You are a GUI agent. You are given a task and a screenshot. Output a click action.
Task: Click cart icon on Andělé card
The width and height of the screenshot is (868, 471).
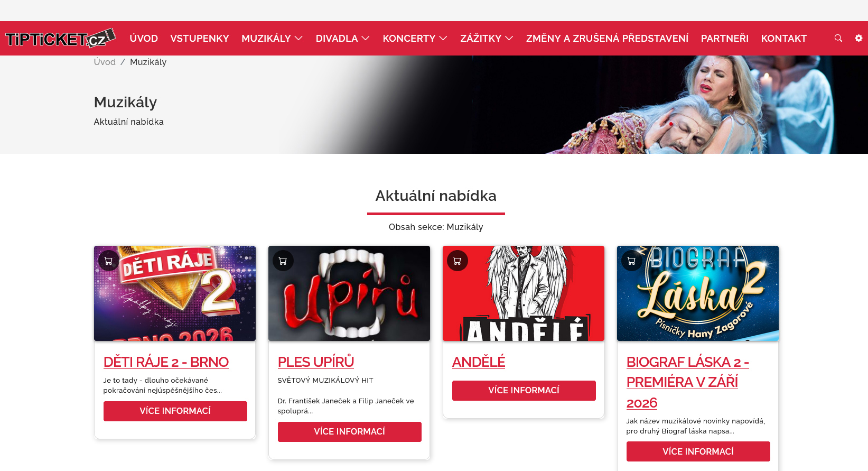coord(457,261)
